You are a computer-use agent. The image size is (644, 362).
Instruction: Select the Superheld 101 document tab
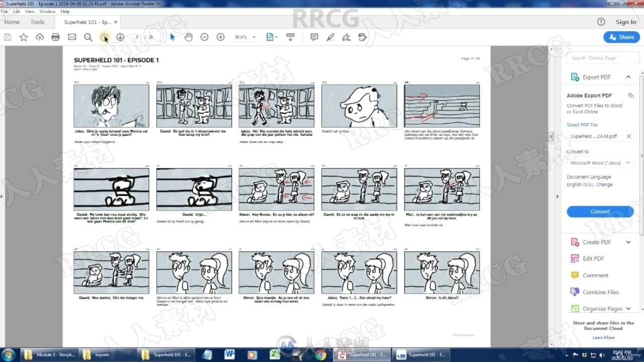87,22
